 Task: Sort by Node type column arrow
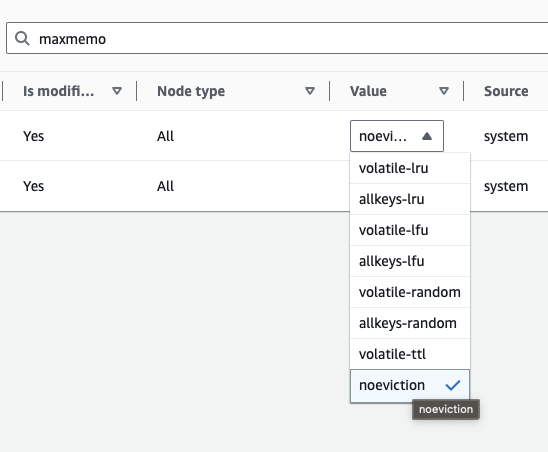pyautogui.click(x=310, y=91)
